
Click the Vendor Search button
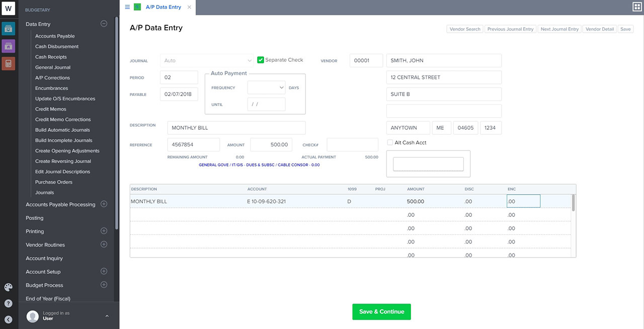[x=465, y=29]
